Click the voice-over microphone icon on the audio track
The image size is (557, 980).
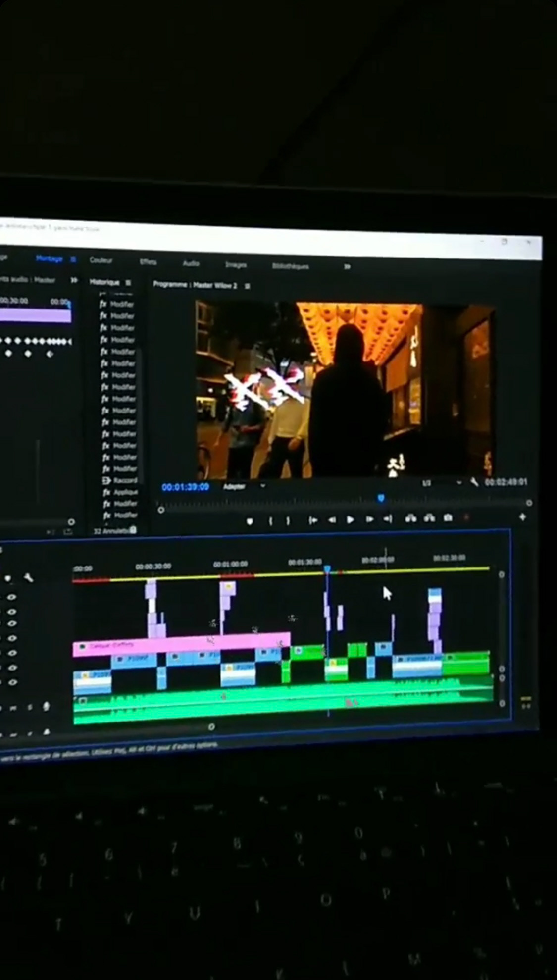pos(46,706)
